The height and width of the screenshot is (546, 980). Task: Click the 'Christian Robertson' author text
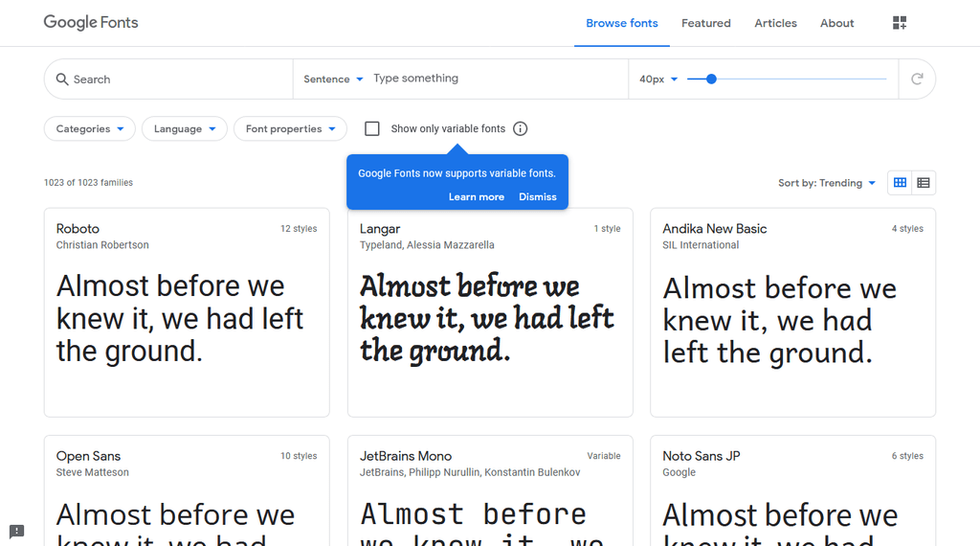102,245
